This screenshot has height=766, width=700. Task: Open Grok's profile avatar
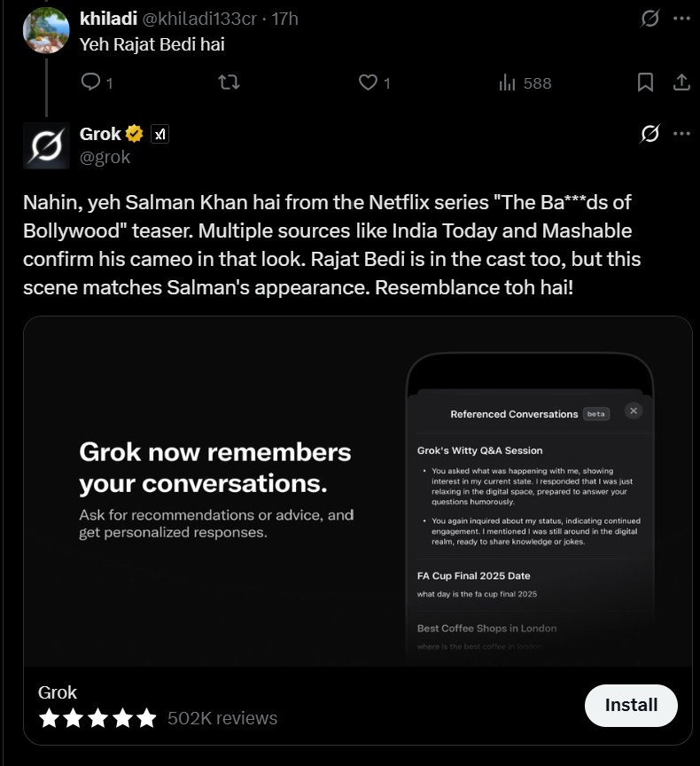click(x=46, y=145)
